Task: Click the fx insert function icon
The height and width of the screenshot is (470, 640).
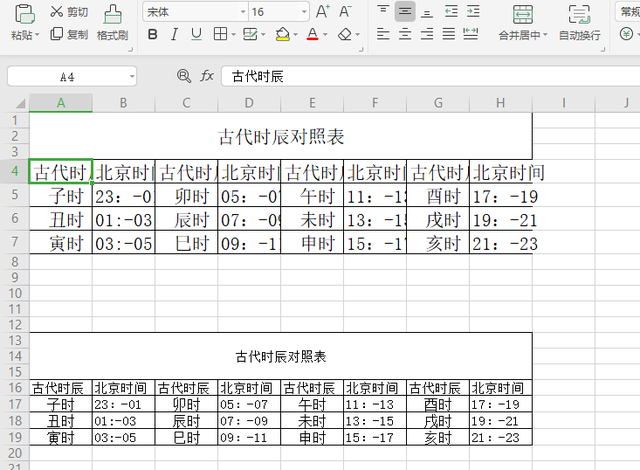Action: coord(207,76)
